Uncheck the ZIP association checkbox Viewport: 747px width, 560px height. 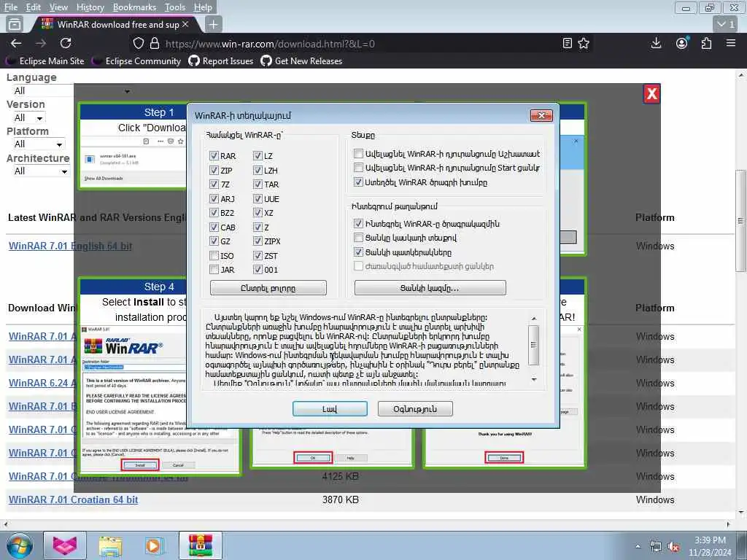[214, 170]
